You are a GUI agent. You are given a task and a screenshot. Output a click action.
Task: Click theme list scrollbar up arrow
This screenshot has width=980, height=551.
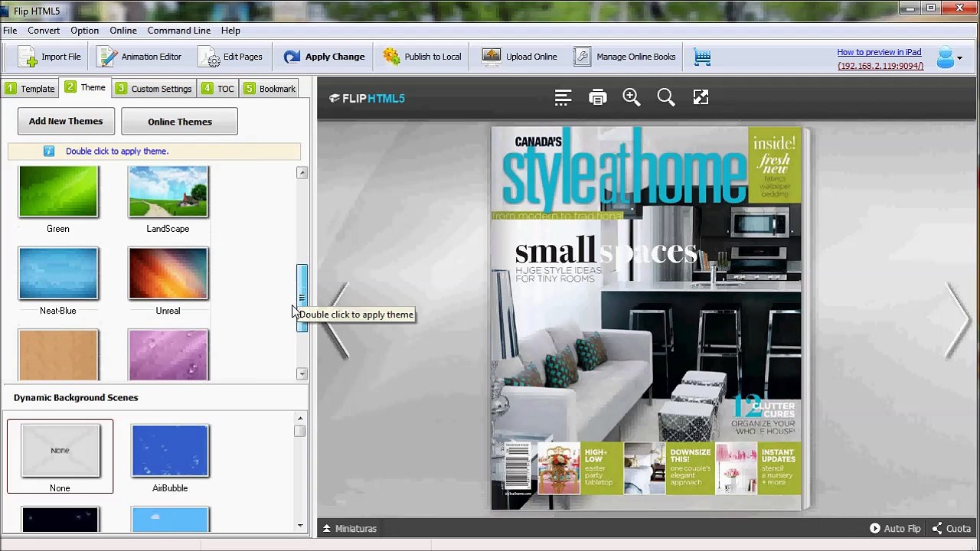302,173
